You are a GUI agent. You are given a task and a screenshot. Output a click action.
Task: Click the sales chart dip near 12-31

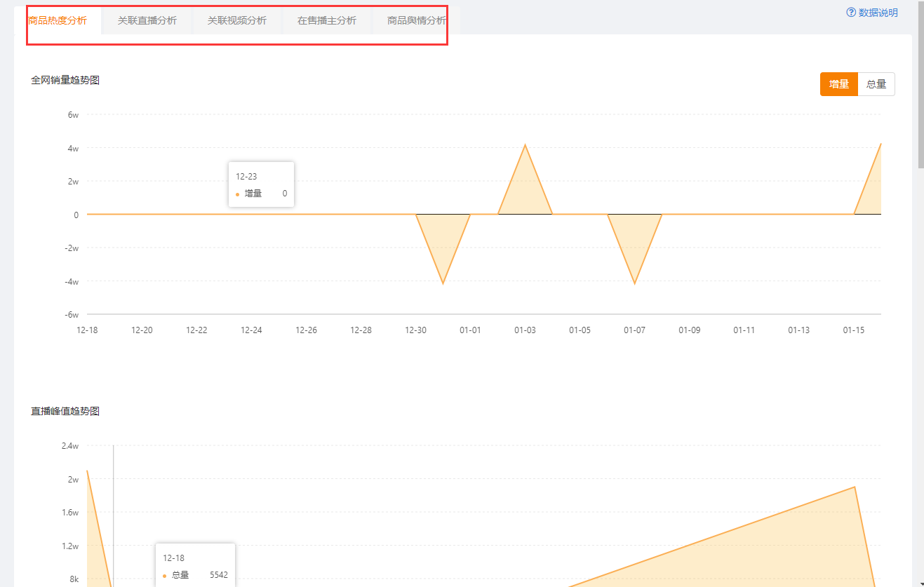[443, 283]
